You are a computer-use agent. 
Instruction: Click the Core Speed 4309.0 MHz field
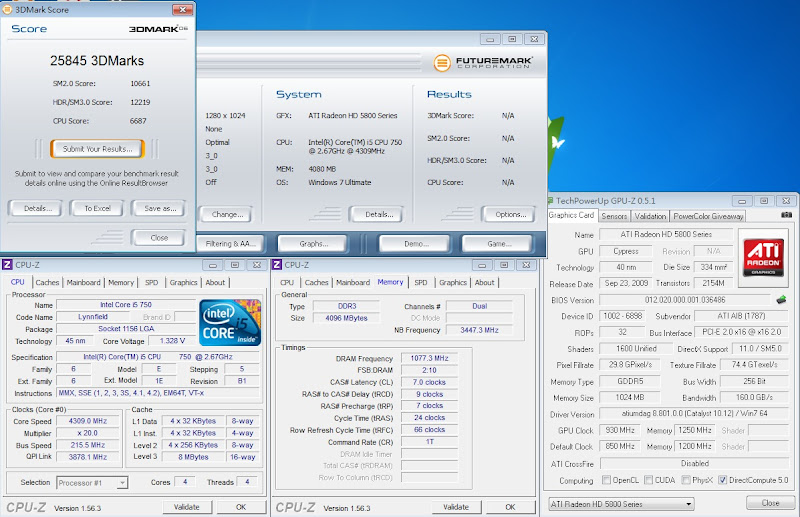(88, 421)
